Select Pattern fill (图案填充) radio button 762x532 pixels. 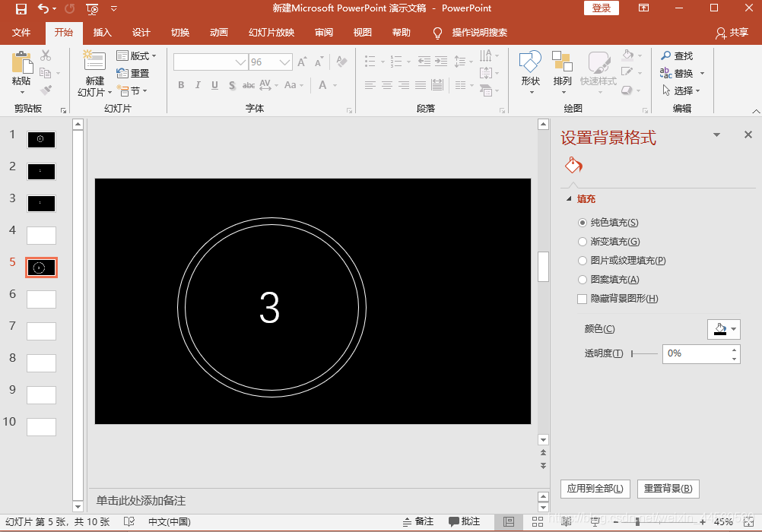click(x=583, y=280)
